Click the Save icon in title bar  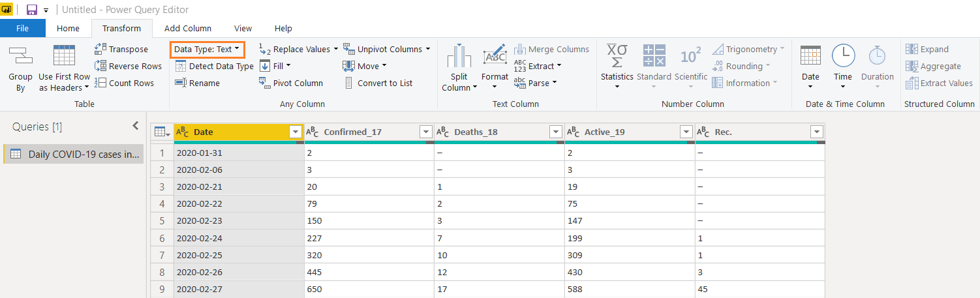coord(31,10)
